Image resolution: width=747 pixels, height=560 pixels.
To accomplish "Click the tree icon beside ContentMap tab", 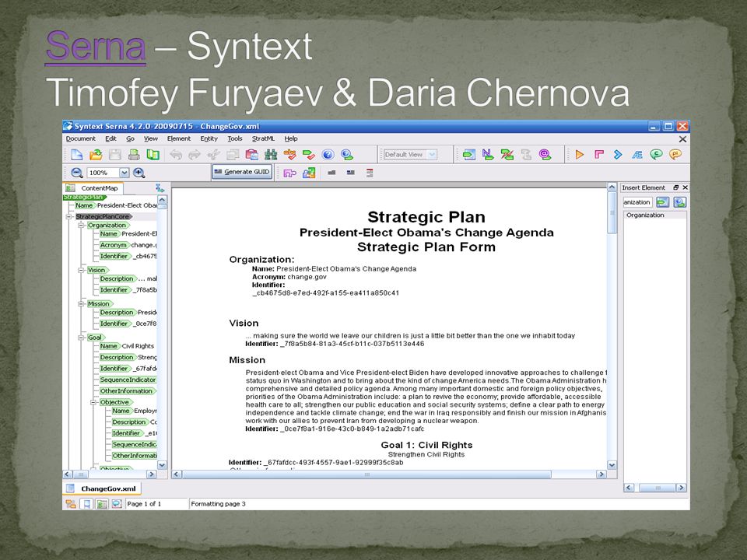I will click(160, 188).
